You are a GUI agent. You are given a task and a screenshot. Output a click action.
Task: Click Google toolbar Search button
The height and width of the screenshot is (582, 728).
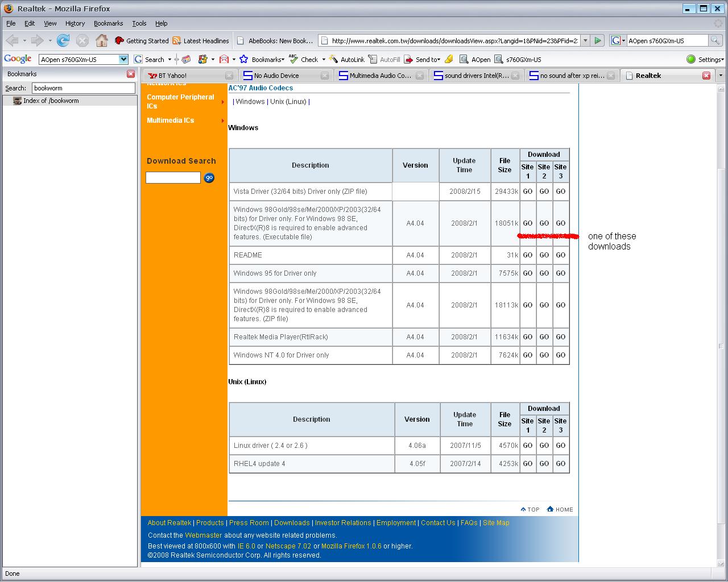[x=150, y=59]
